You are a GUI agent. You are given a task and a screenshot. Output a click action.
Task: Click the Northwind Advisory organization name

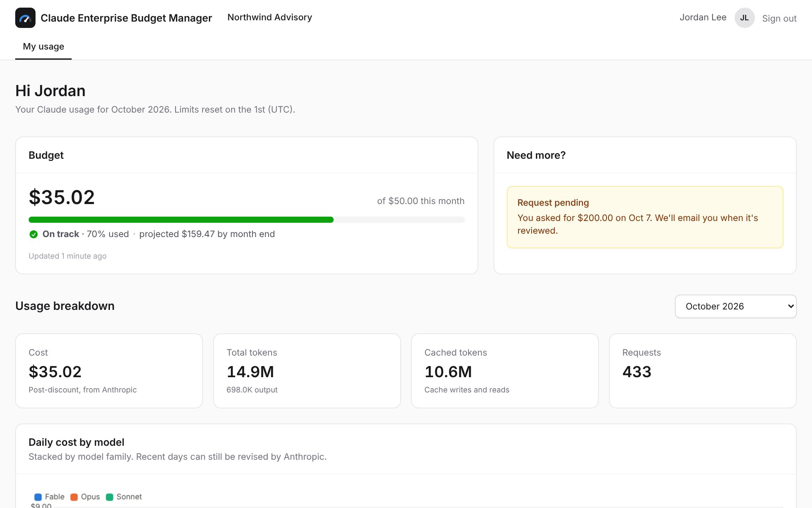point(270,17)
